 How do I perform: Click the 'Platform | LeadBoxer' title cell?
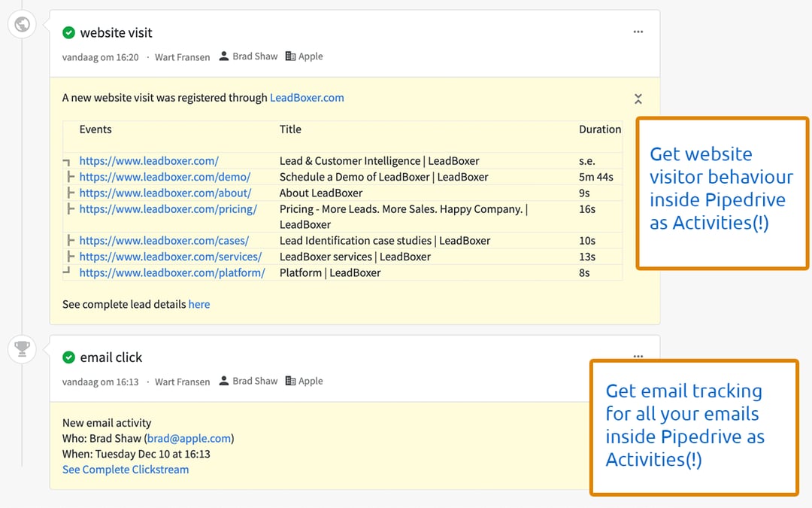coord(330,272)
